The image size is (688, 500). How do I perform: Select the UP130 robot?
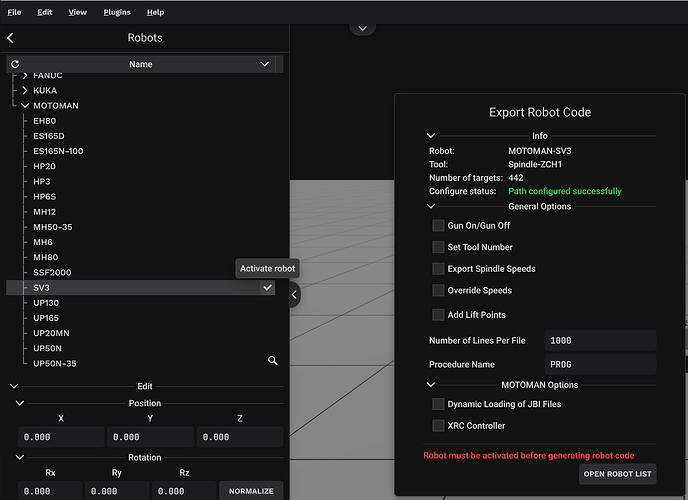pos(46,303)
